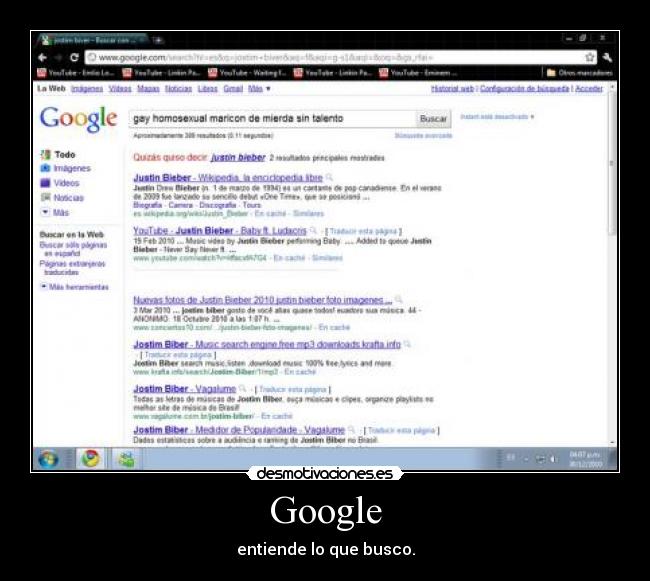The height and width of the screenshot is (581, 650).
Task: Open Jostim Biber Medidor de Popularidade result
Action: [x=239, y=430]
